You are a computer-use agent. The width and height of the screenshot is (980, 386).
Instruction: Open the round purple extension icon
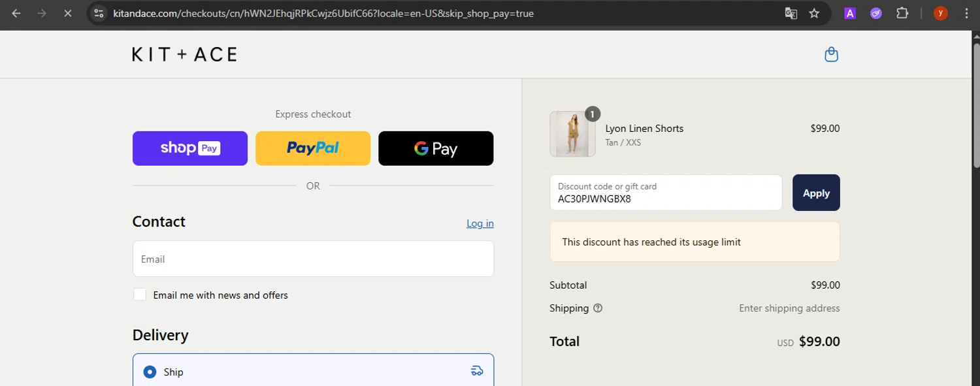(x=876, y=13)
